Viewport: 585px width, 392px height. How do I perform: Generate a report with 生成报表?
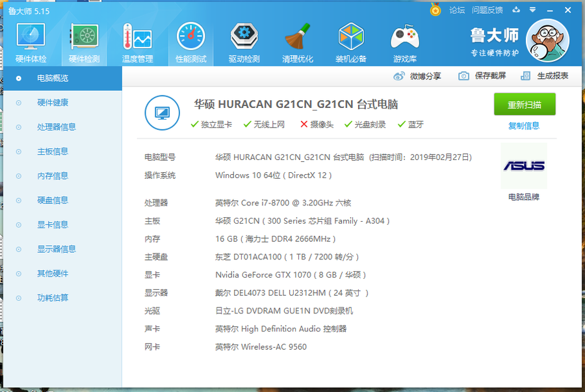click(544, 75)
